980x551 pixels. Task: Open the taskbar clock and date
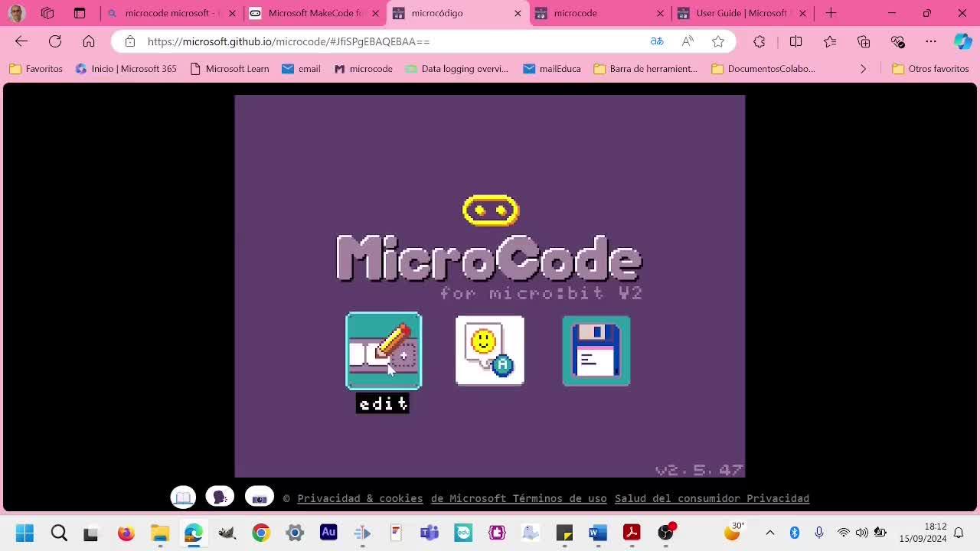click(x=923, y=533)
